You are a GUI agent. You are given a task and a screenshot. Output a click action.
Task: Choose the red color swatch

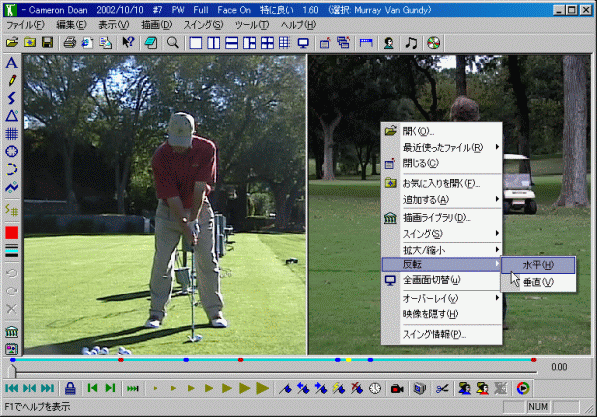tap(11, 233)
